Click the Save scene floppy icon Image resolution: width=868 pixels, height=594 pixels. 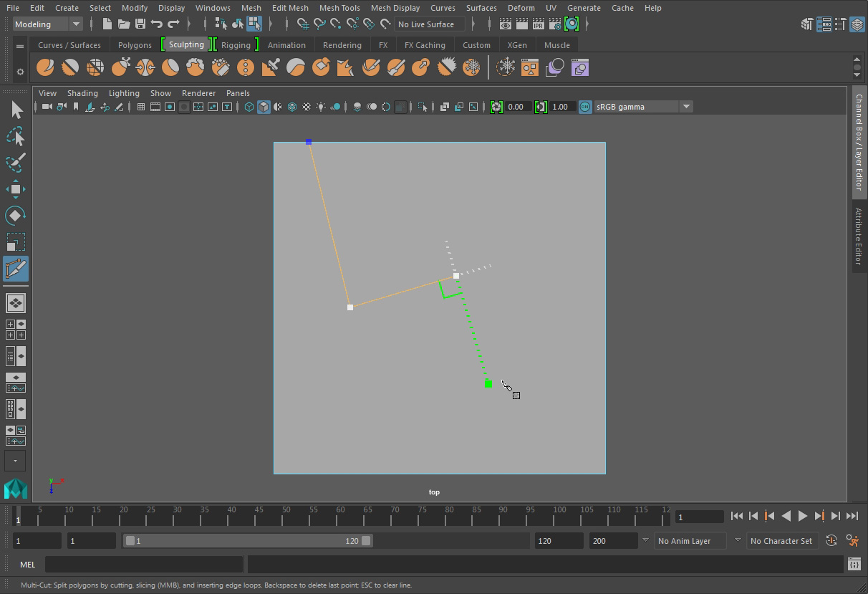point(140,24)
